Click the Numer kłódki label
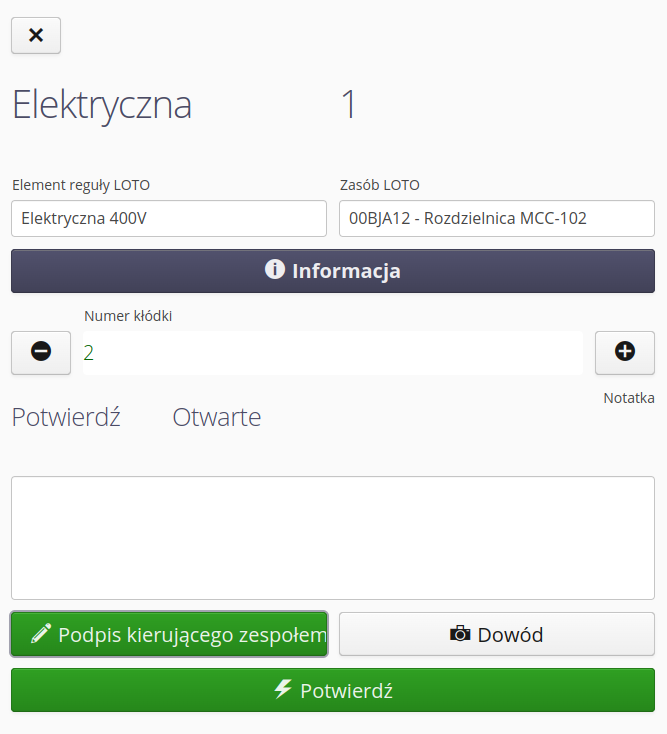The width and height of the screenshot is (667, 734). coord(128,316)
